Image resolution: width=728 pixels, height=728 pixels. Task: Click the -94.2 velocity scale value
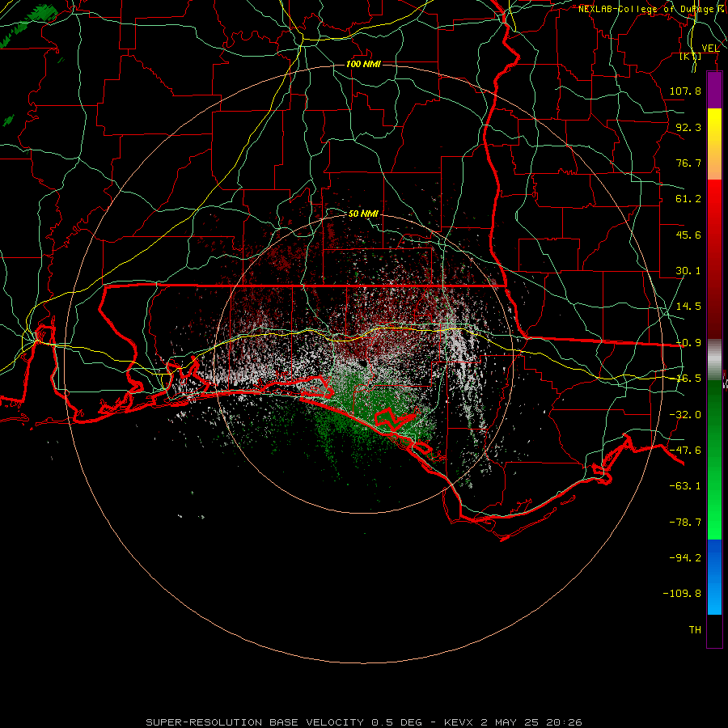pos(685,558)
